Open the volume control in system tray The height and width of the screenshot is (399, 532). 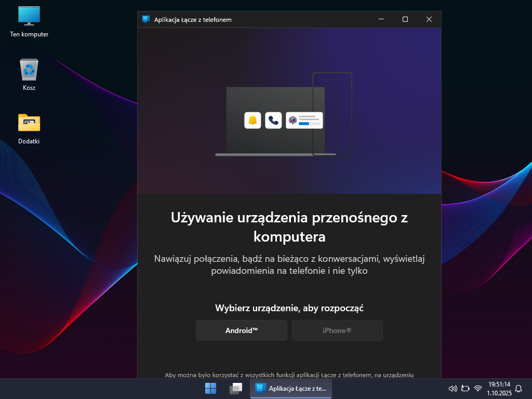(x=452, y=388)
